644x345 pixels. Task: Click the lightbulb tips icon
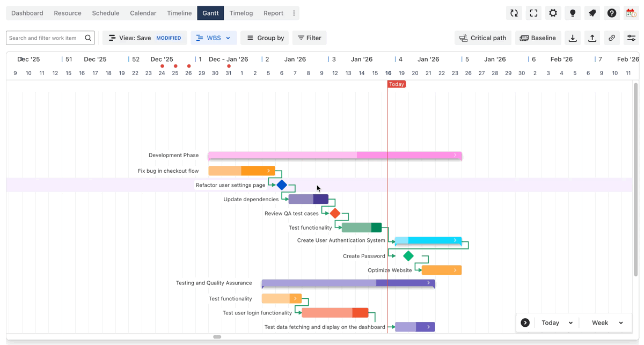pos(573,13)
